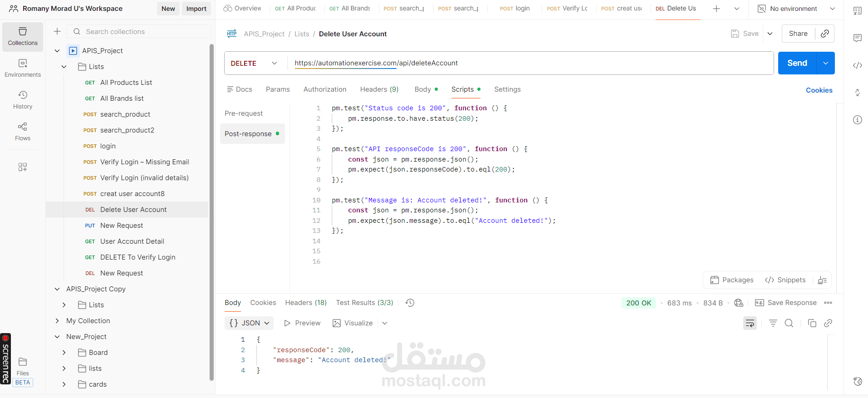Open the POST login request tab
The image size is (868, 398).
(x=515, y=9)
